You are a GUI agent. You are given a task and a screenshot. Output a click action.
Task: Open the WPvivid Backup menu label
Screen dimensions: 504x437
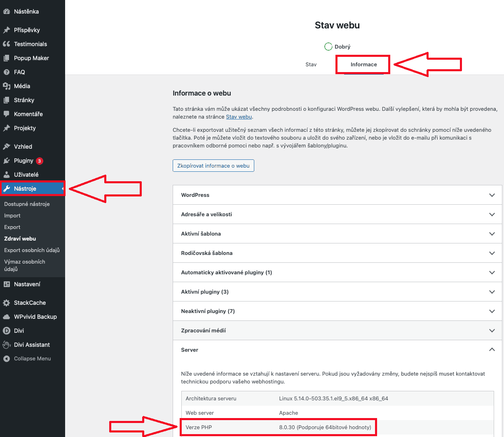pyautogui.click(x=35, y=317)
